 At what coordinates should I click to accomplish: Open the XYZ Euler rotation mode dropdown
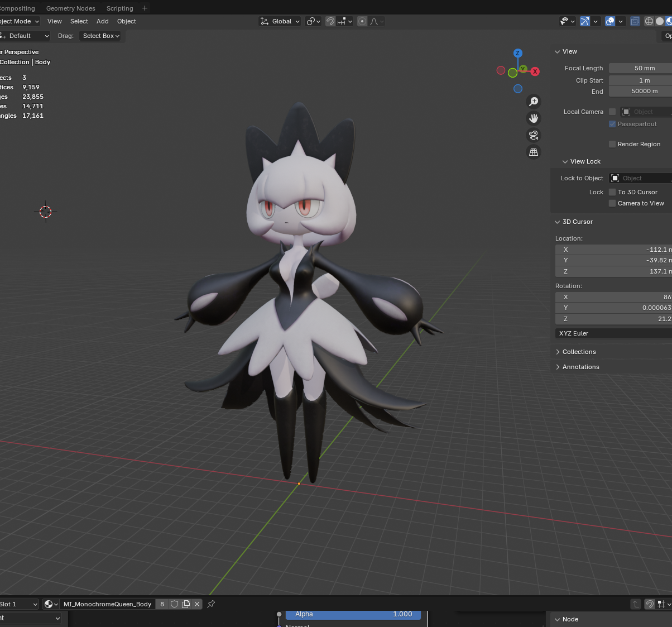pyautogui.click(x=613, y=333)
